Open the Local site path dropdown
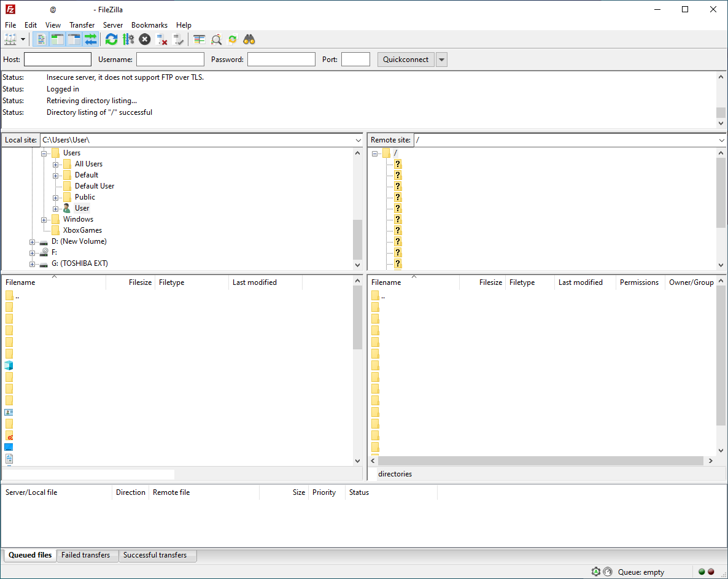 pos(358,140)
